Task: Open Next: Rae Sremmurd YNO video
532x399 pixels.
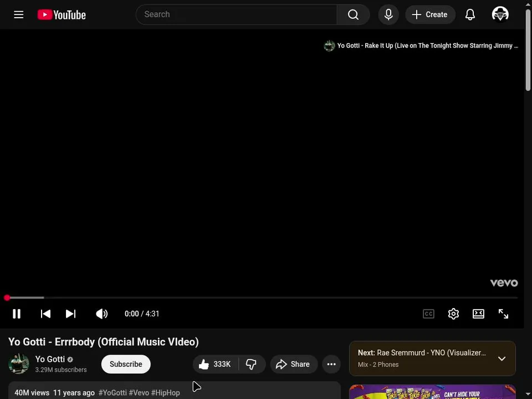Action: tap(422, 353)
